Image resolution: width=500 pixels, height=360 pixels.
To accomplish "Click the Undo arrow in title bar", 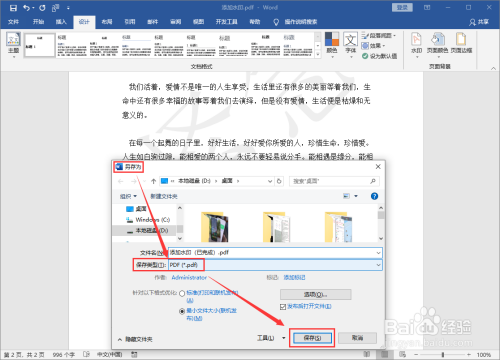I will coord(27,8).
